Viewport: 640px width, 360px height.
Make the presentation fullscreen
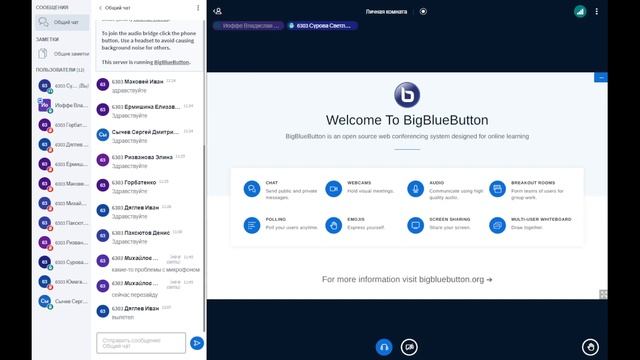[x=603, y=294]
